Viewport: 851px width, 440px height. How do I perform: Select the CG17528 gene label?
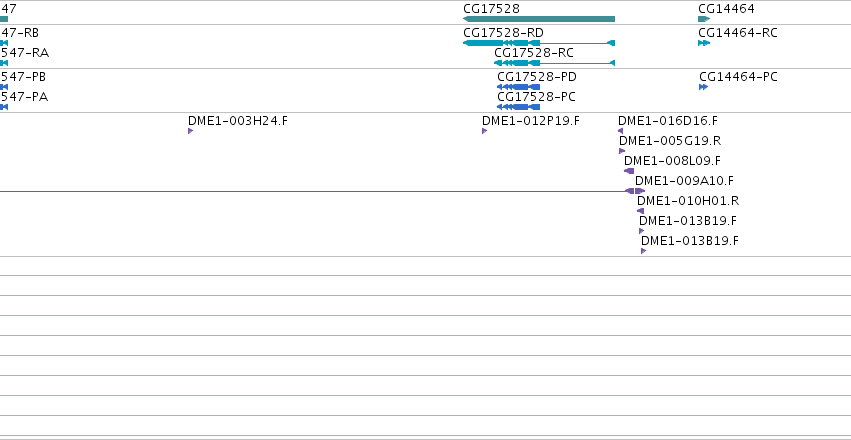coord(491,9)
